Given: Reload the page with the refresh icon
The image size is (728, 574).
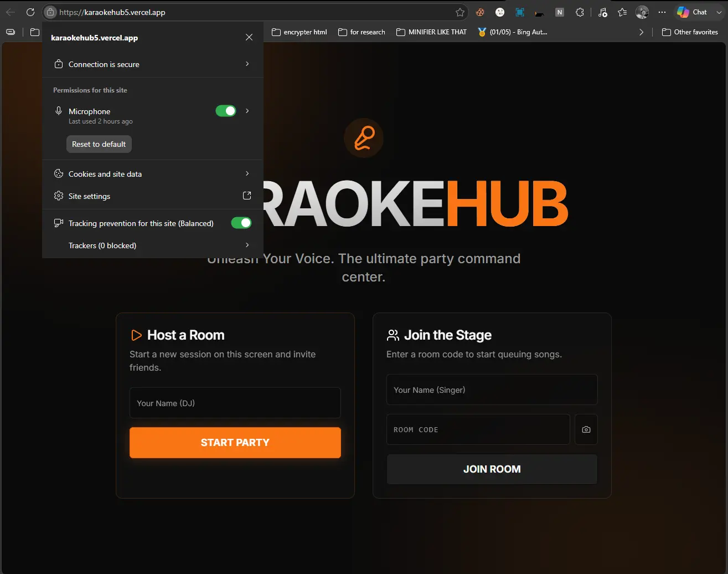Looking at the screenshot, I should (30, 12).
